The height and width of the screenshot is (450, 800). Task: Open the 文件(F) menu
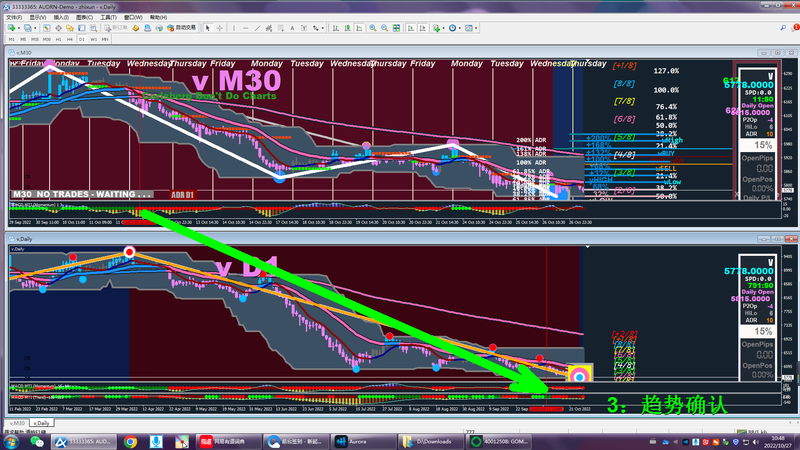[x=14, y=17]
